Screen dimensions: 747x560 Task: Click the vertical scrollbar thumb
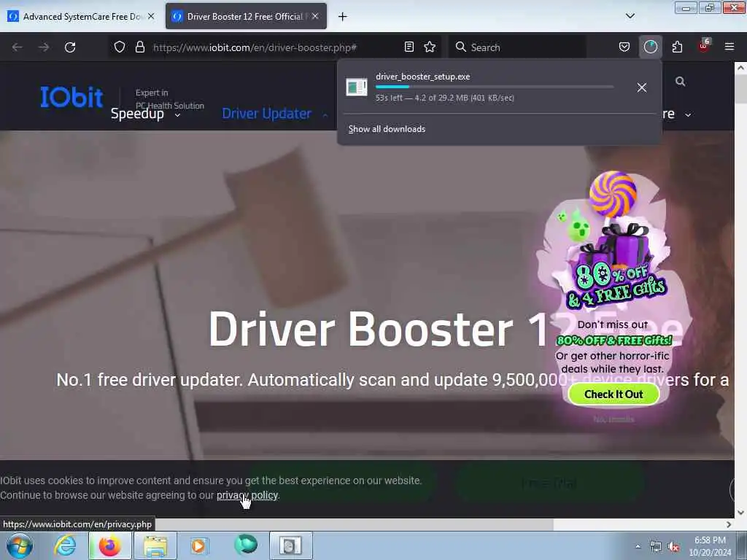tap(740, 89)
